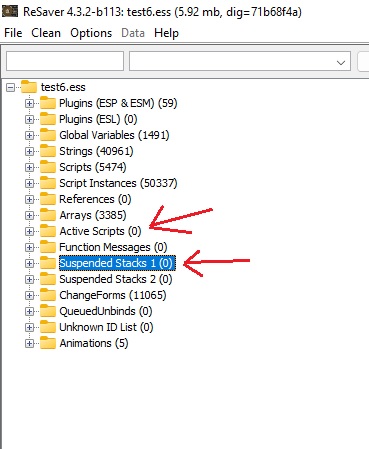Viewport: 369px width, 449px height.
Task: Select Unknown ID List (0) row
Action: [x=106, y=327]
